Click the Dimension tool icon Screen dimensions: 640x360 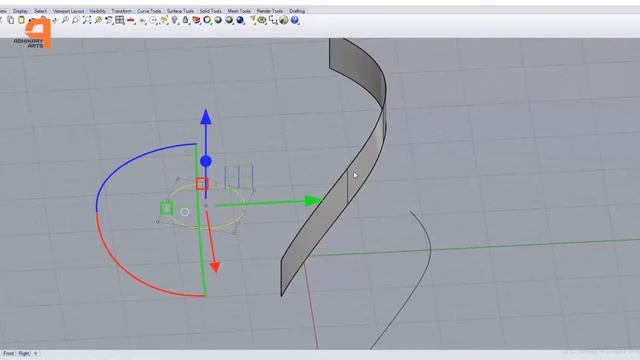[x=273, y=20]
